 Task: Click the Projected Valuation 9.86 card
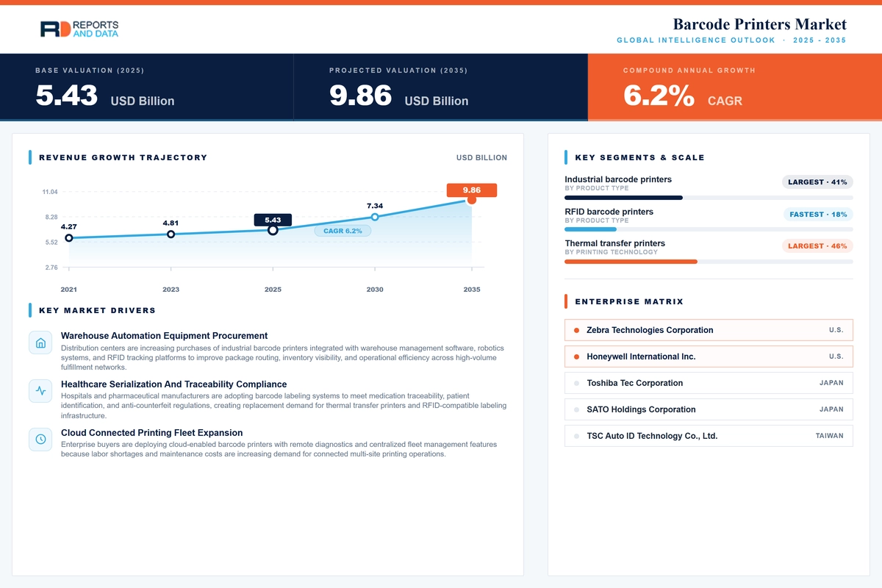point(441,86)
